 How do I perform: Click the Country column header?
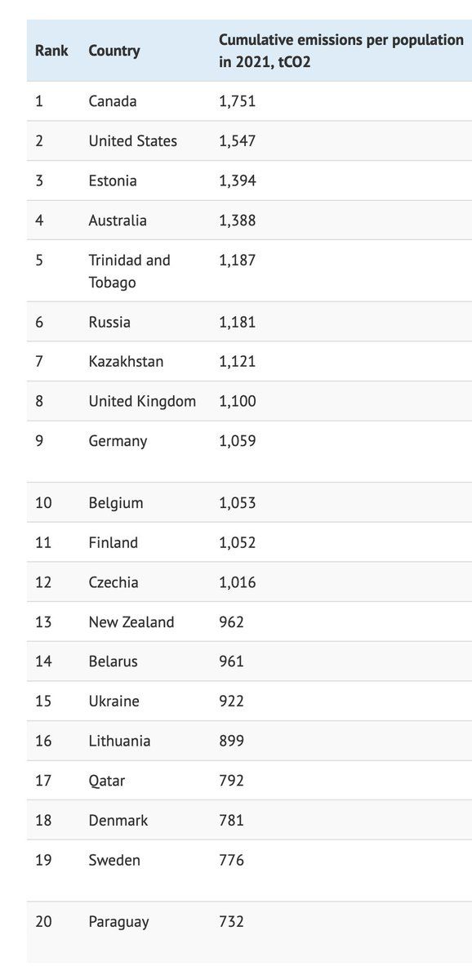pyautogui.click(x=114, y=51)
